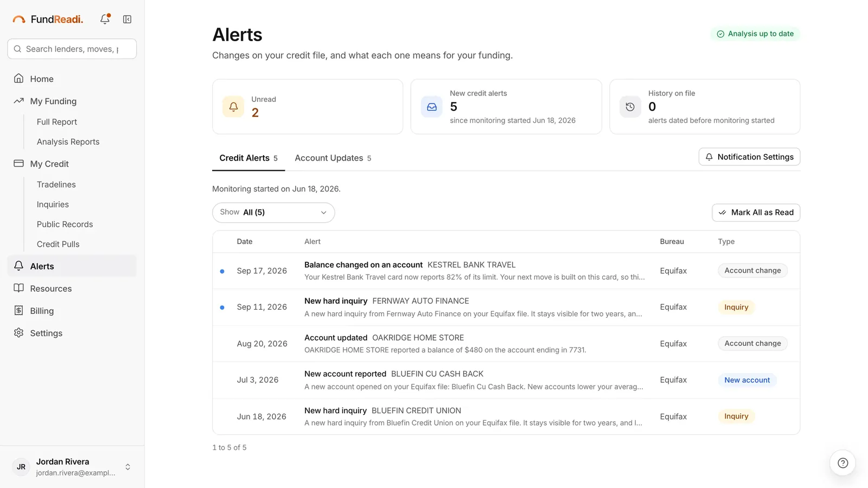The width and height of the screenshot is (868, 488).
Task: Open the BLUEFIN CREDIT UNION inquiry alert
Action: (x=506, y=416)
